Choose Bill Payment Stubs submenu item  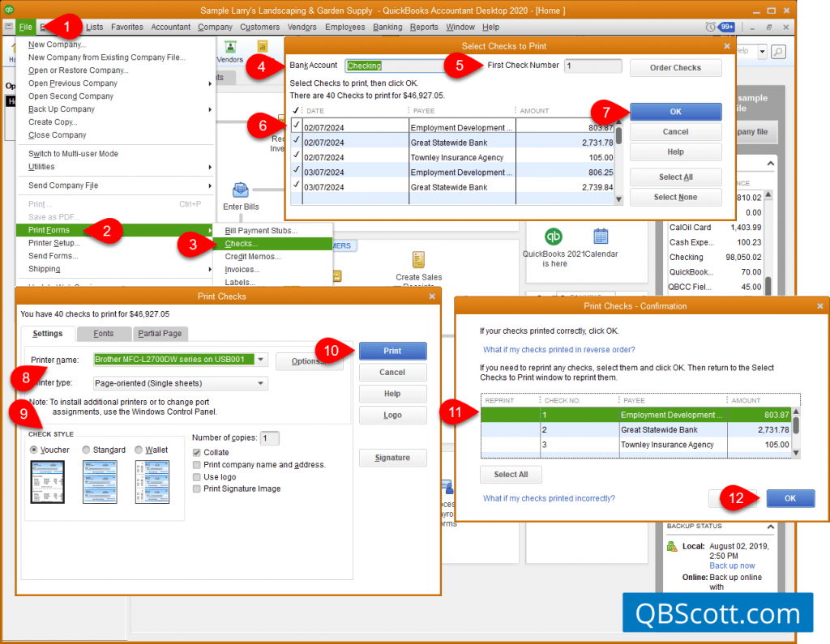tap(261, 231)
